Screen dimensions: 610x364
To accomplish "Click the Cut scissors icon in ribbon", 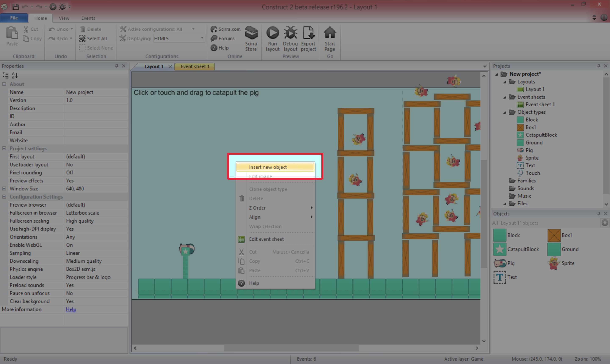I will (x=26, y=29).
